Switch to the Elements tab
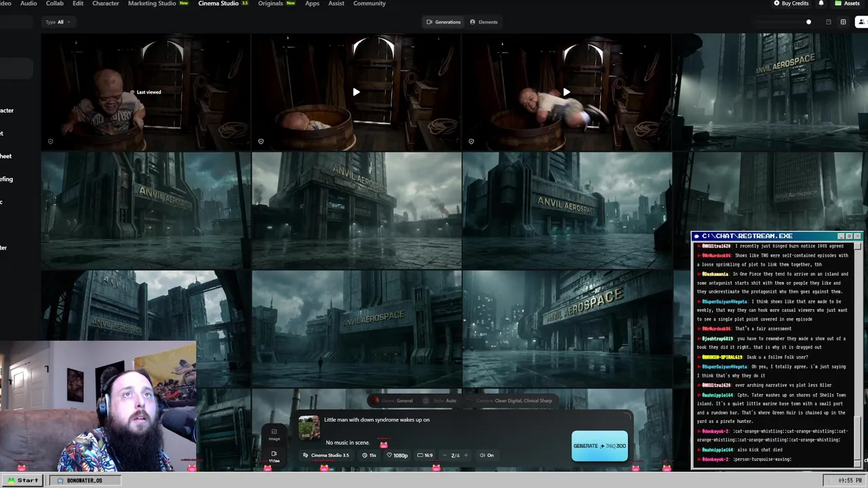 tap(484, 22)
